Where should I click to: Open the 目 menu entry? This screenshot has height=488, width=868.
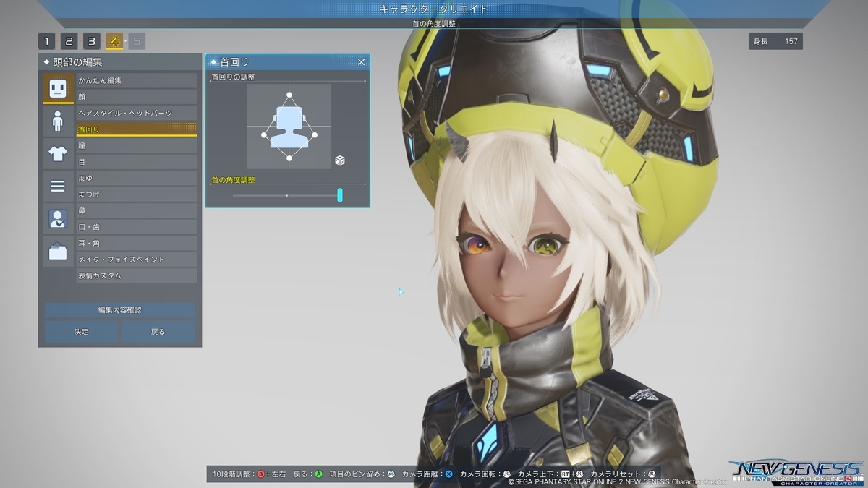point(137,162)
